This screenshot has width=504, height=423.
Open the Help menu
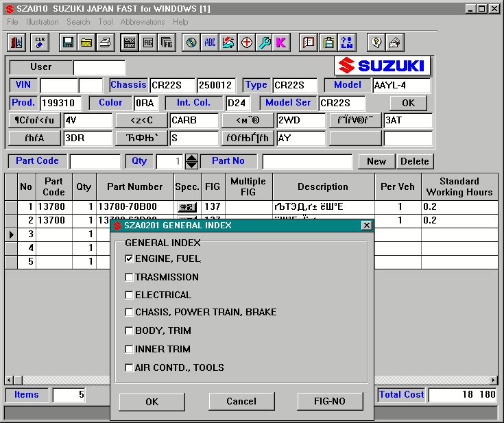point(180,22)
